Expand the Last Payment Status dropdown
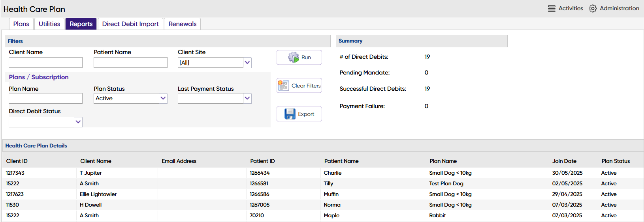Viewport: 644px width, 222px height. coord(247,99)
